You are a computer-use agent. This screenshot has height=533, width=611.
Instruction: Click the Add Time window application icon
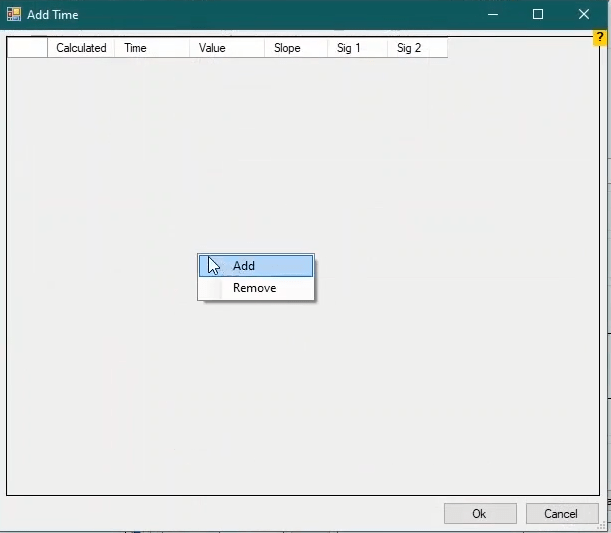pos(14,15)
